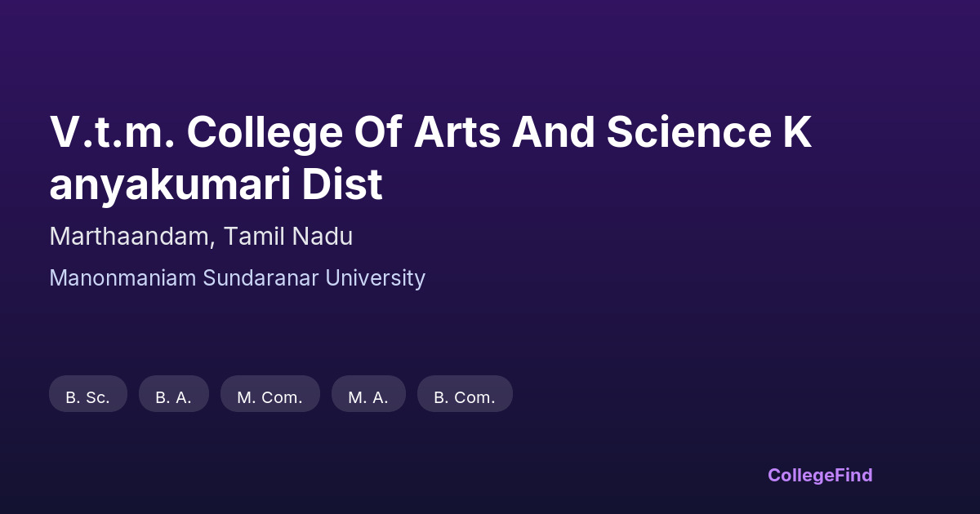Click the word And in the heading
This screenshot has height=514, width=980.
coord(553,132)
